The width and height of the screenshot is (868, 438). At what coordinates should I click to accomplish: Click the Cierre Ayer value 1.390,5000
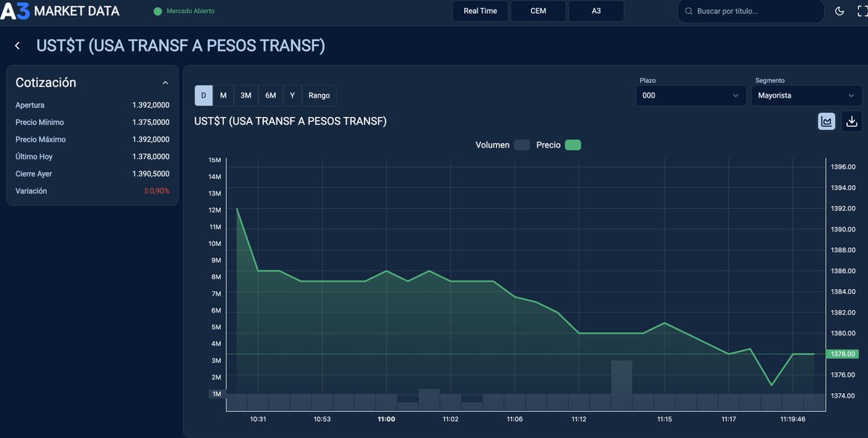click(x=150, y=174)
